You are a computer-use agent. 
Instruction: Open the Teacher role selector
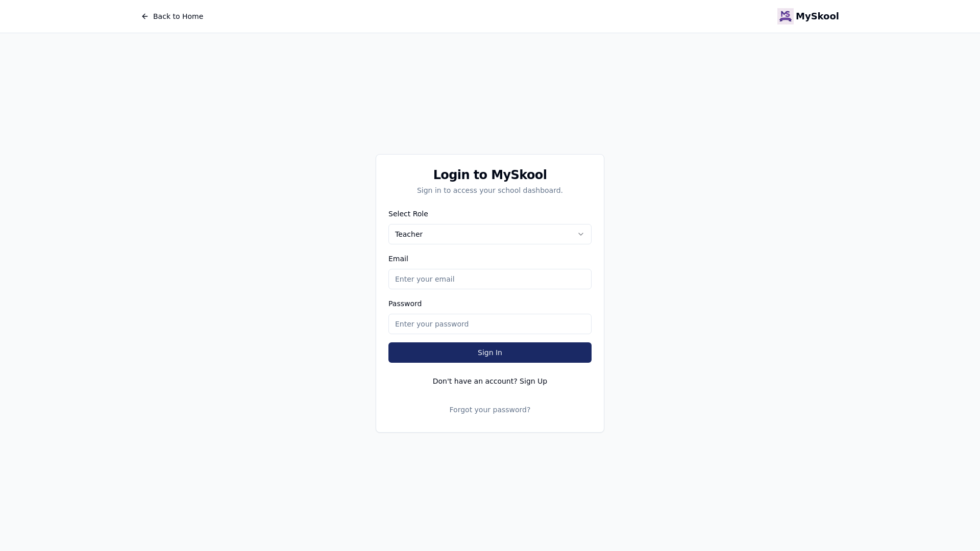pos(489,234)
